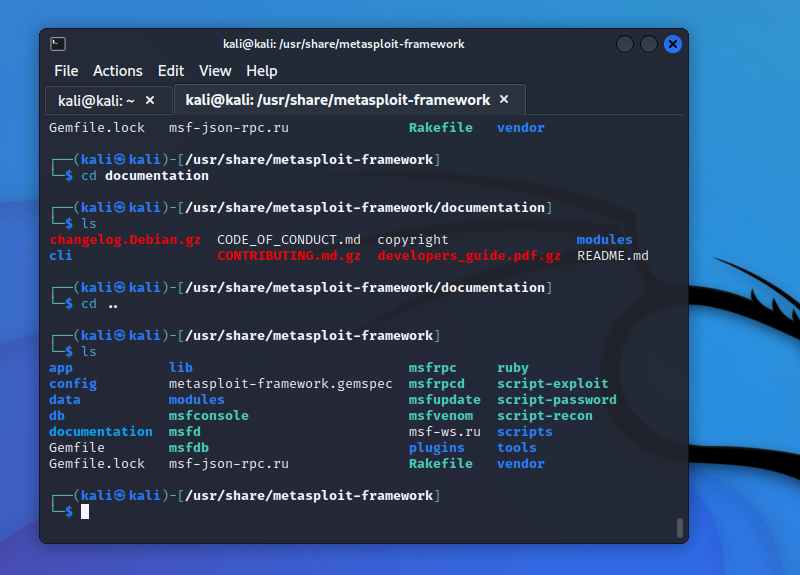Image resolution: width=800 pixels, height=575 pixels.
Task: Select the /usr/share/metasploit-framework tab
Action: click(x=338, y=100)
